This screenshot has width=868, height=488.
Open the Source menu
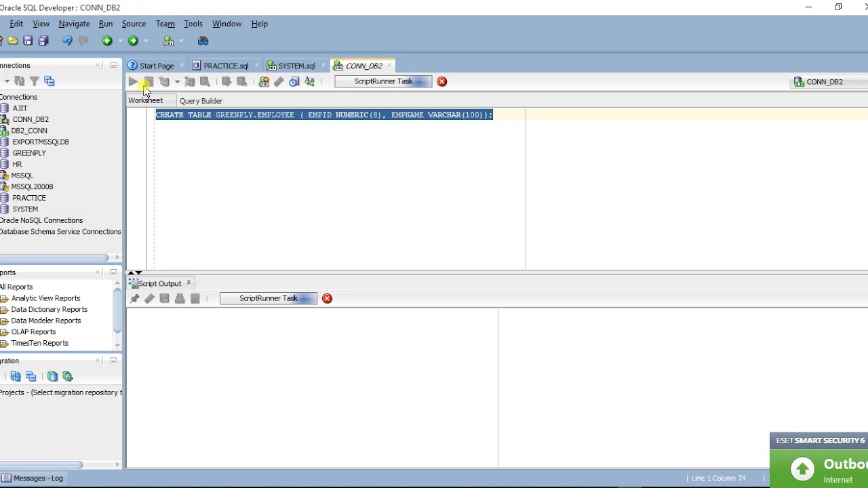[x=134, y=24]
